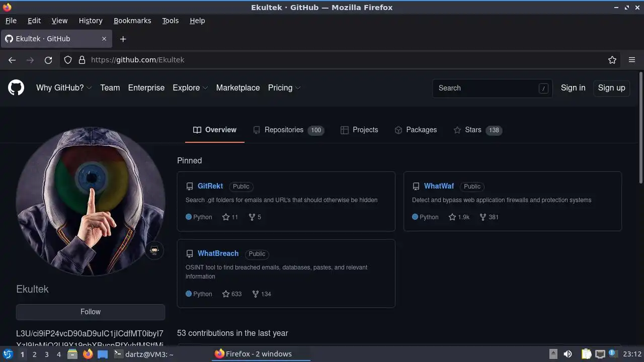The height and width of the screenshot is (362, 644).
Task: Follow the Ekultek user
Action: click(91, 312)
